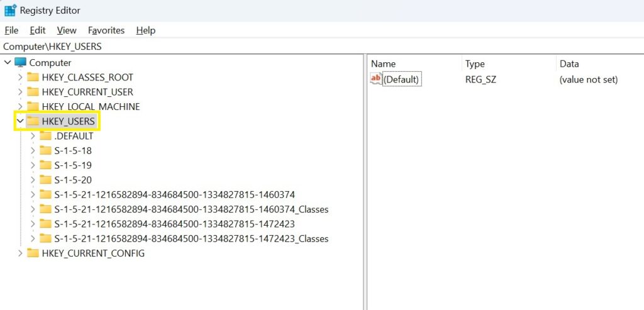
Task: Select the label ending 1460374_Classes
Action: click(x=191, y=209)
